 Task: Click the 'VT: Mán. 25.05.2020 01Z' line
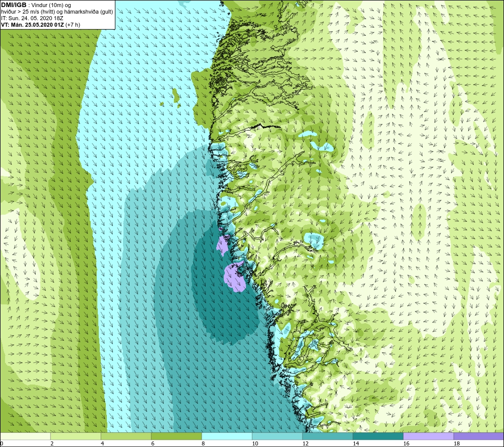coord(32,25)
